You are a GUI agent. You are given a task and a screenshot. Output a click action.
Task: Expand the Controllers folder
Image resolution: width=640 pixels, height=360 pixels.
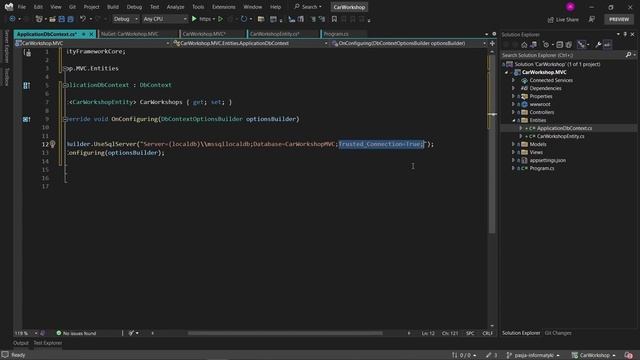(x=513, y=112)
